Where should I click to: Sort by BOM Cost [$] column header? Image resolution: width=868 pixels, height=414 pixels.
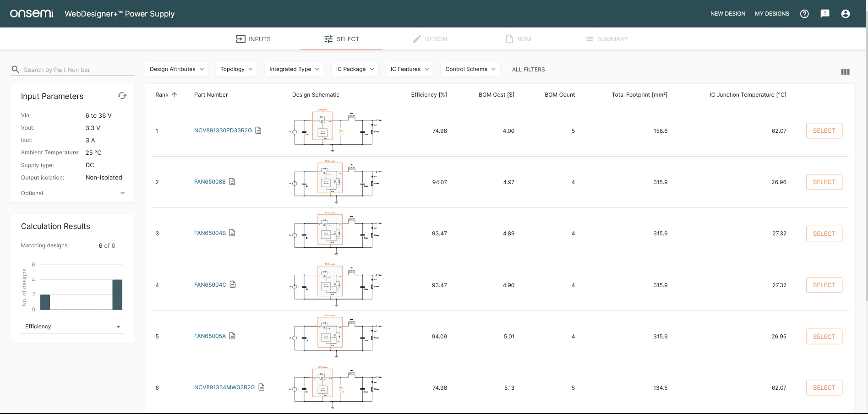(497, 95)
